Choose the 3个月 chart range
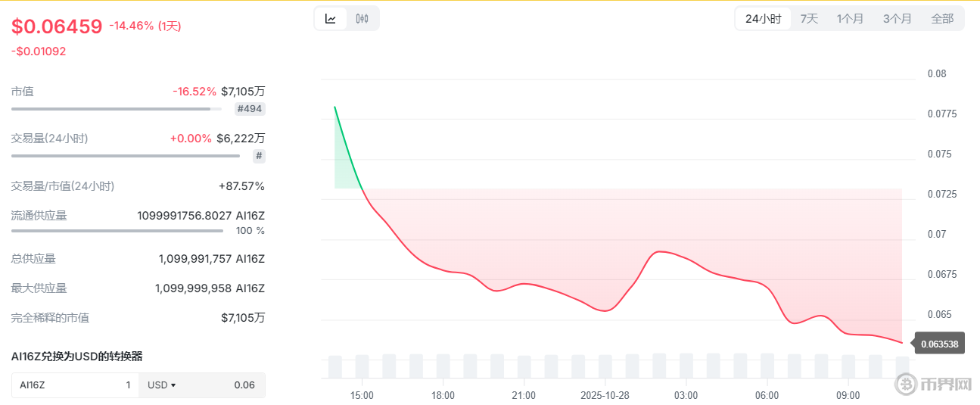Screen dimensions: 980x405 (x=897, y=19)
